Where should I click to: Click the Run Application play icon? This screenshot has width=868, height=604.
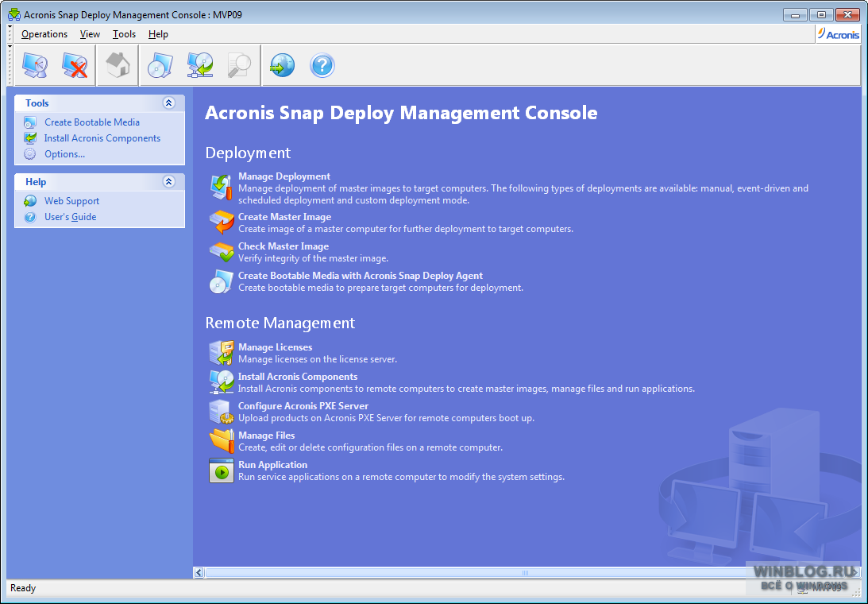pos(222,470)
